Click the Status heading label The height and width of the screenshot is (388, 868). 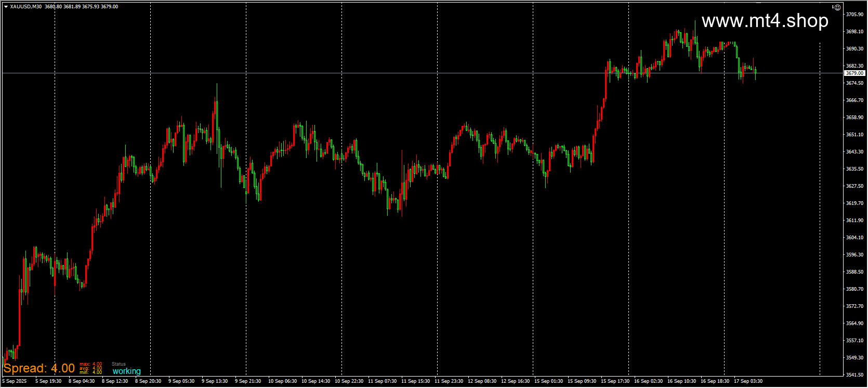coord(119,364)
